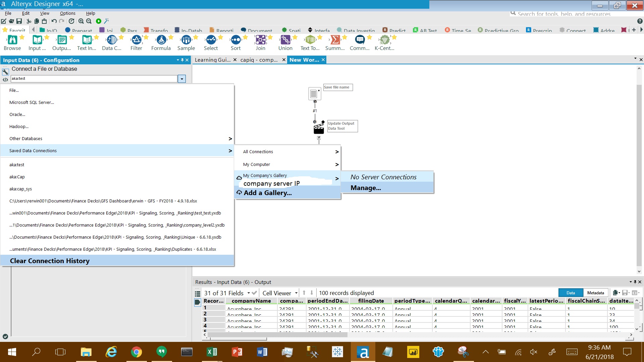Image resolution: width=644 pixels, height=362 pixels.
Task: Select the Union tool icon
Action: (285, 40)
